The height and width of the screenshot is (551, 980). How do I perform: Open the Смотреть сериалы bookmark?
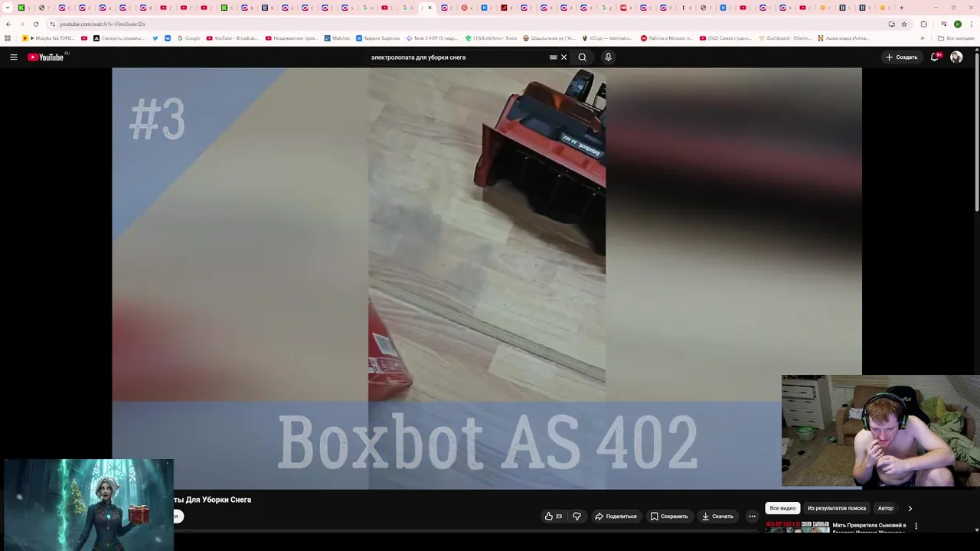pyautogui.click(x=119, y=37)
